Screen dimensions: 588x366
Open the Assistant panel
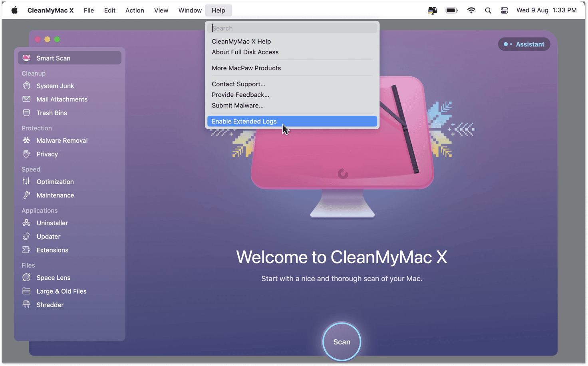[x=524, y=44]
